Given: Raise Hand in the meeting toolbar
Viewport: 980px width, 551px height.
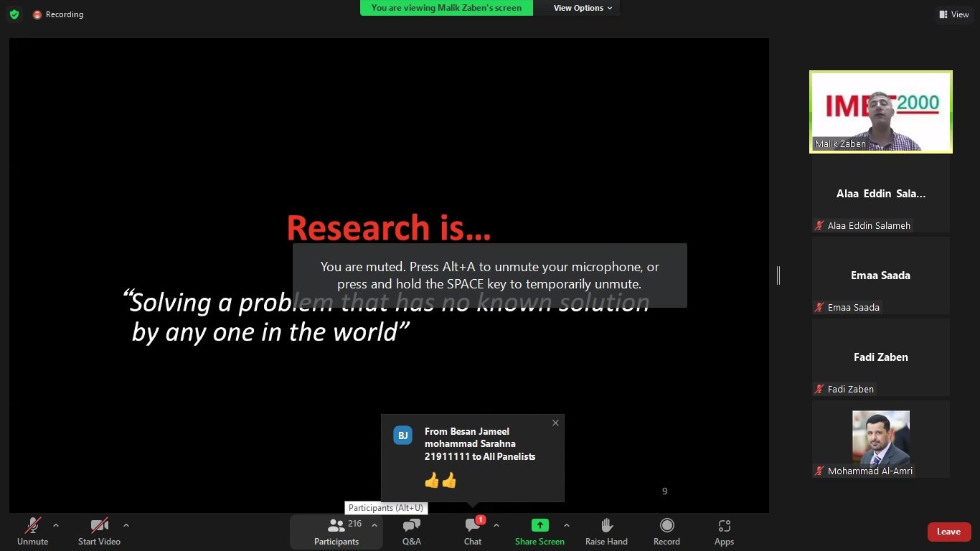Looking at the screenshot, I should (606, 526).
